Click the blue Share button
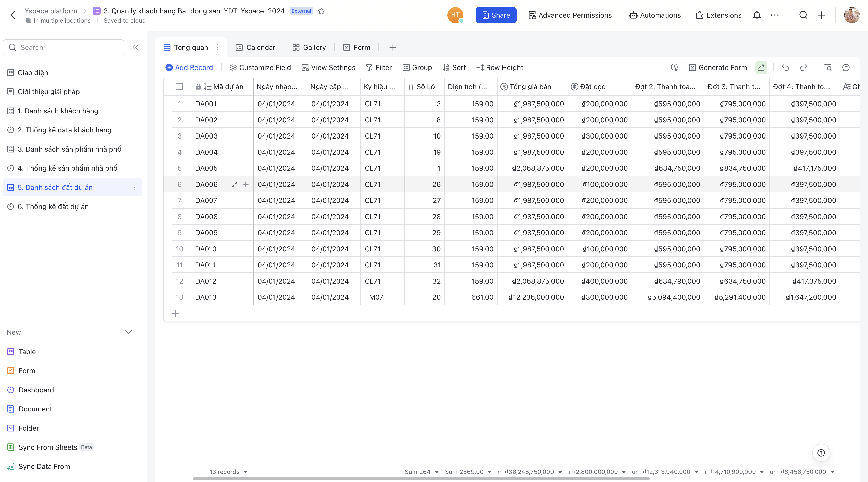The width and height of the screenshot is (868, 482). (496, 15)
